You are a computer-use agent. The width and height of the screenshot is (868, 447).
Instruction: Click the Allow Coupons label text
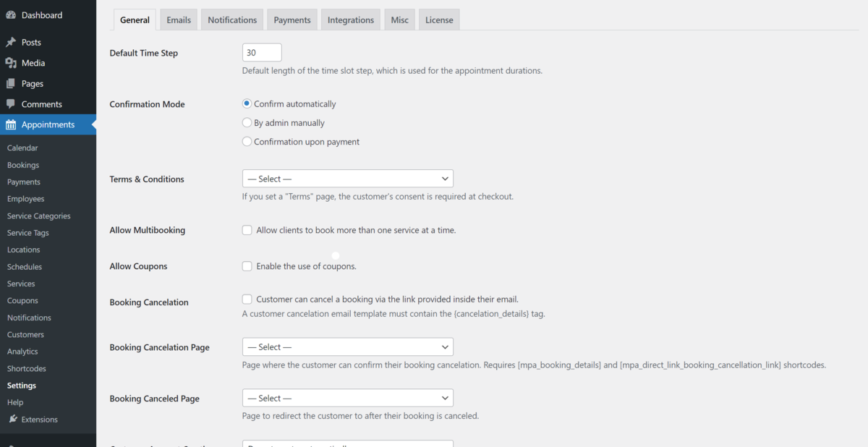[138, 266]
